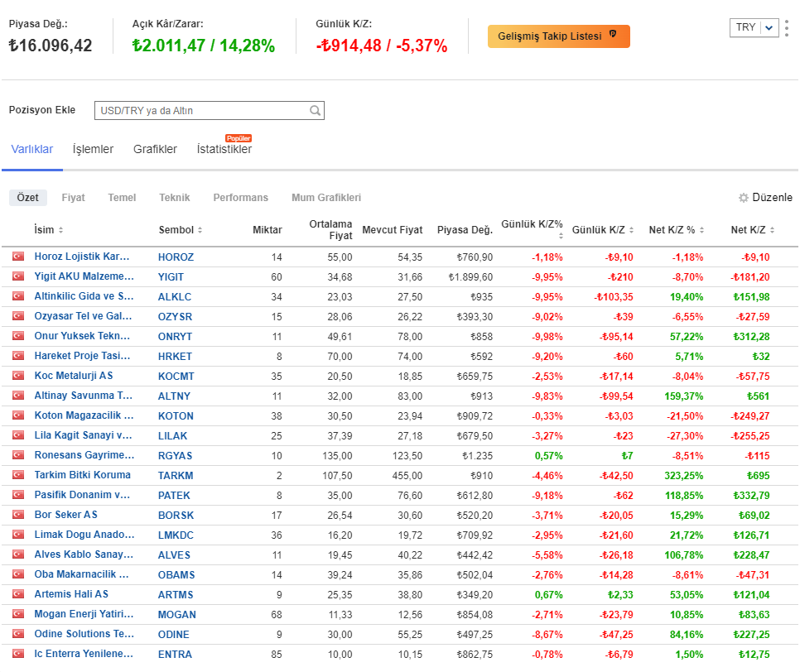This screenshot has width=800, height=672.
Task: Click the flag icon in the MOGAN row
Action: coord(18,614)
